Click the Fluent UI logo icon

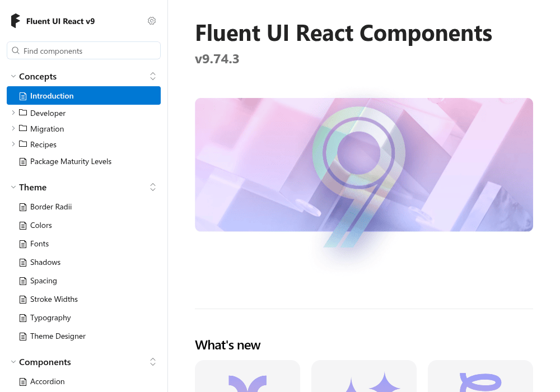[x=16, y=21]
